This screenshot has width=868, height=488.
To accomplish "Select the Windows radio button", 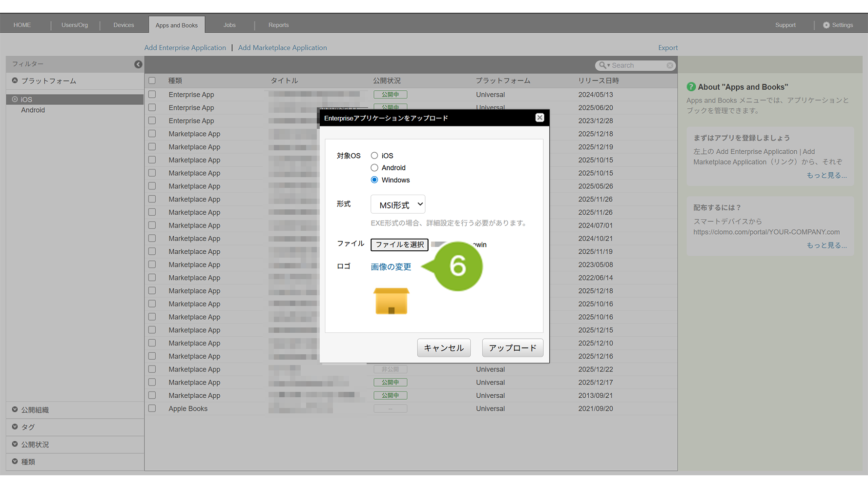I will pos(374,180).
